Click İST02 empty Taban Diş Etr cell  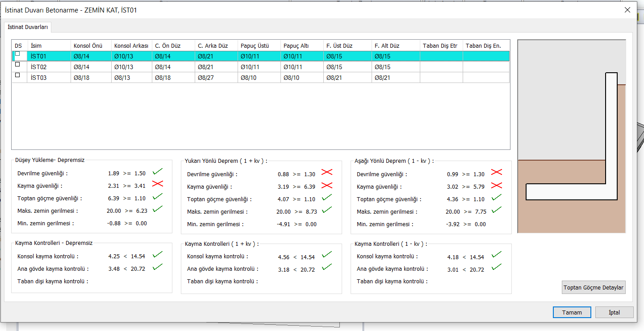(x=441, y=67)
